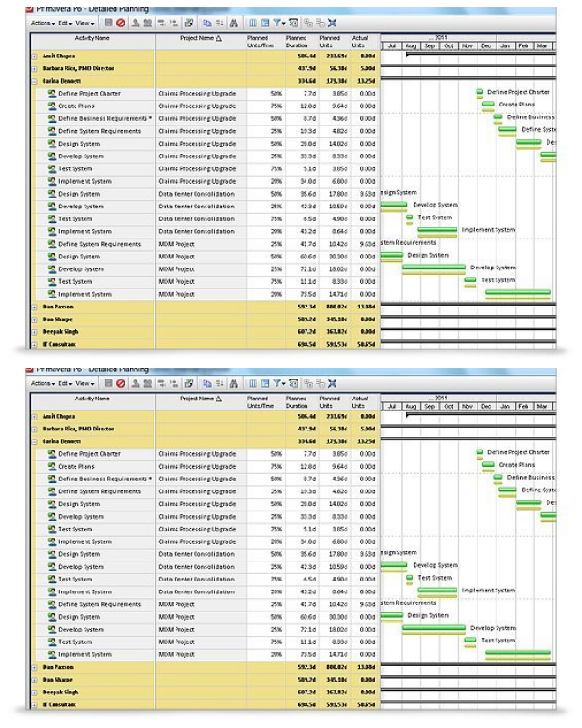The height and width of the screenshot is (728, 582).
Task: Click the assign resource person icon, bottom window
Action: (x=135, y=383)
